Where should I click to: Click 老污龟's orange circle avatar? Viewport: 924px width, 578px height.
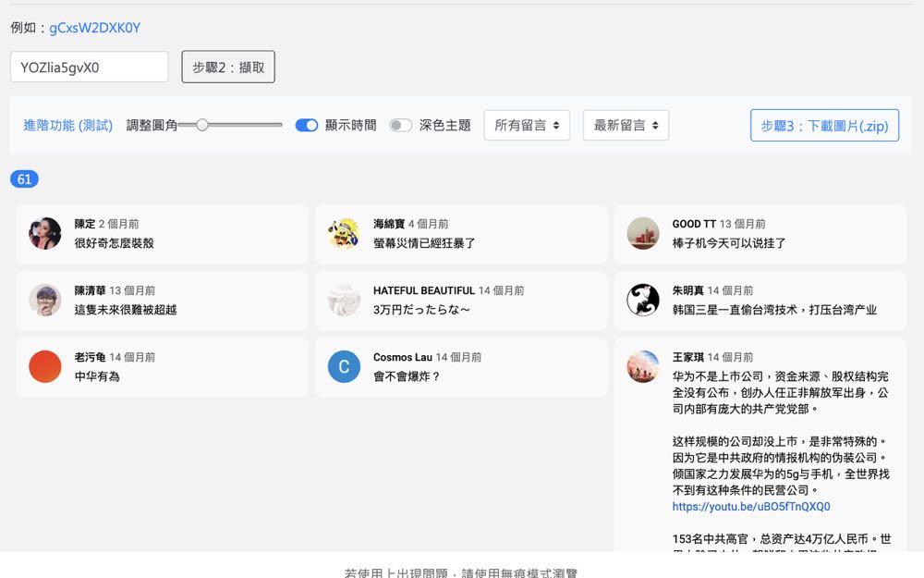point(45,367)
